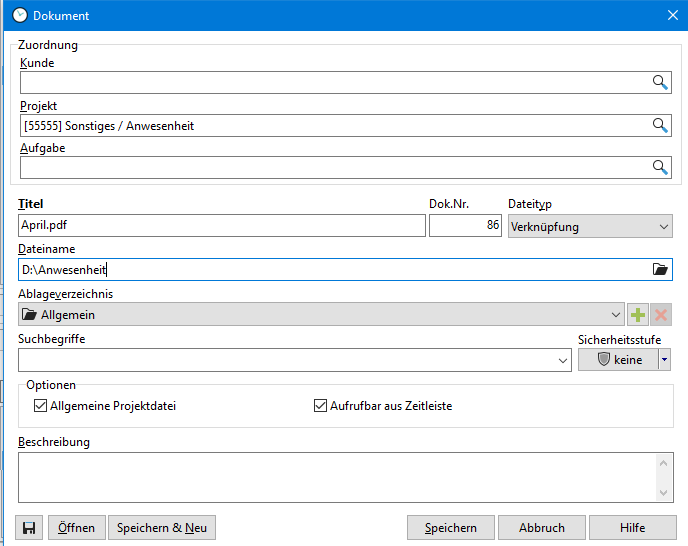
Task: Open project search via Projekt magnifier icon
Action: click(660, 125)
